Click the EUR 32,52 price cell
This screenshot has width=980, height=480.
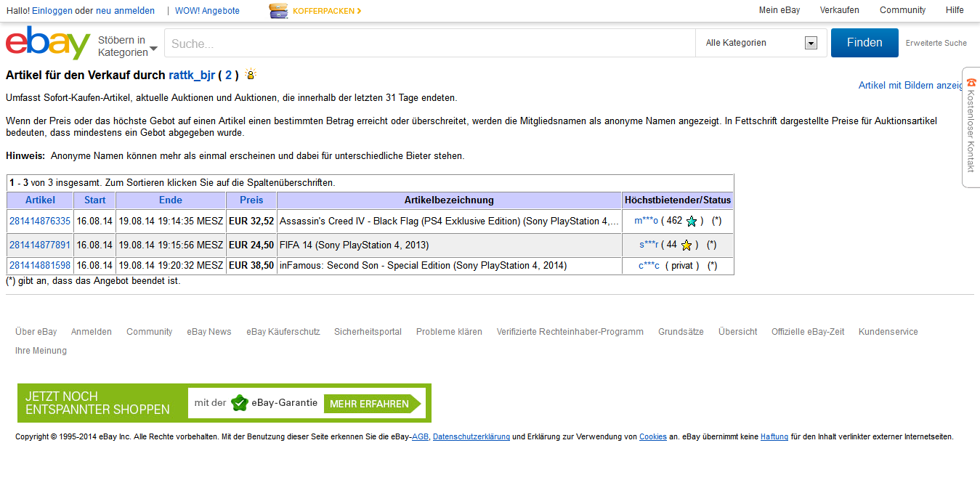point(251,221)
